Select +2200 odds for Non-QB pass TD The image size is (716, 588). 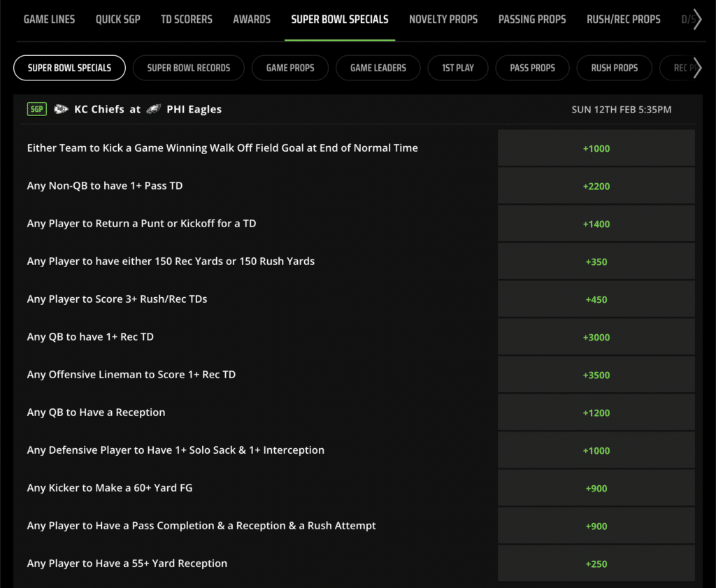(x=596, y=186)
